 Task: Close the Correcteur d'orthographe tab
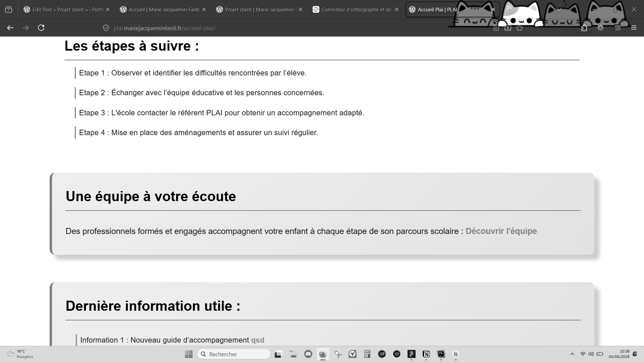[x=397, y=9]
